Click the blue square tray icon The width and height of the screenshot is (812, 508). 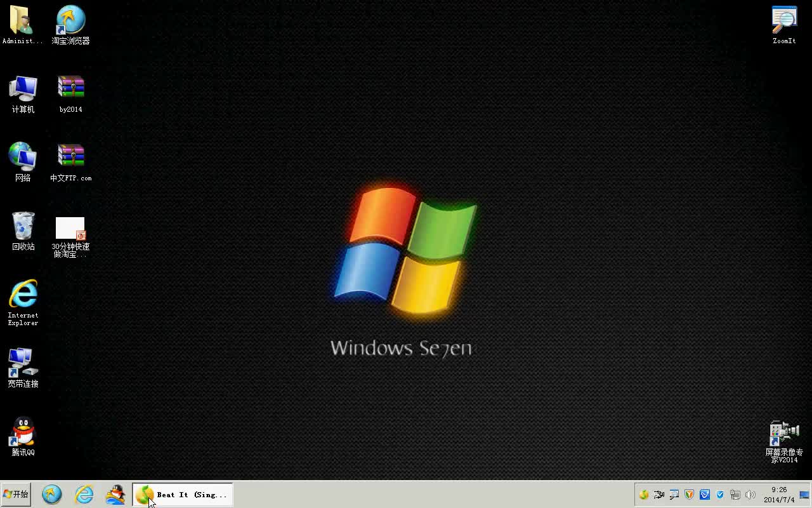705,495
